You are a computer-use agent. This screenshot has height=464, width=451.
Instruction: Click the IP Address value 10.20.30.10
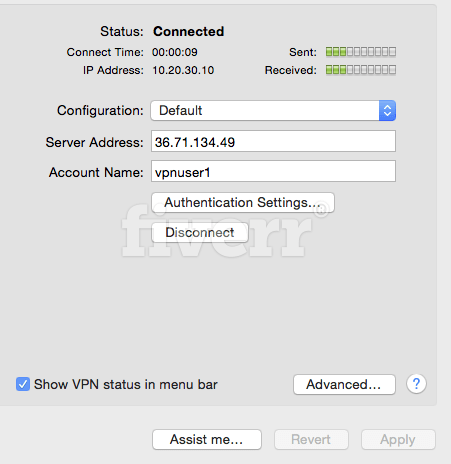coord(183,70)
